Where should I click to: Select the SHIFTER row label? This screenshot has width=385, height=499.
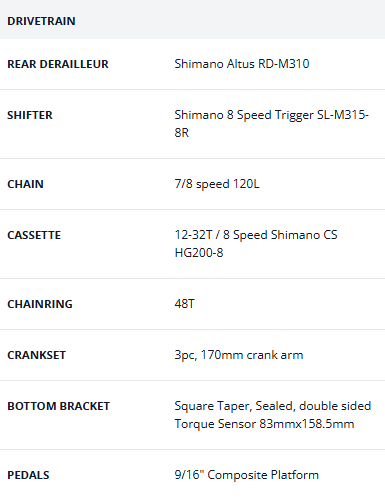[x=30, y=115]
